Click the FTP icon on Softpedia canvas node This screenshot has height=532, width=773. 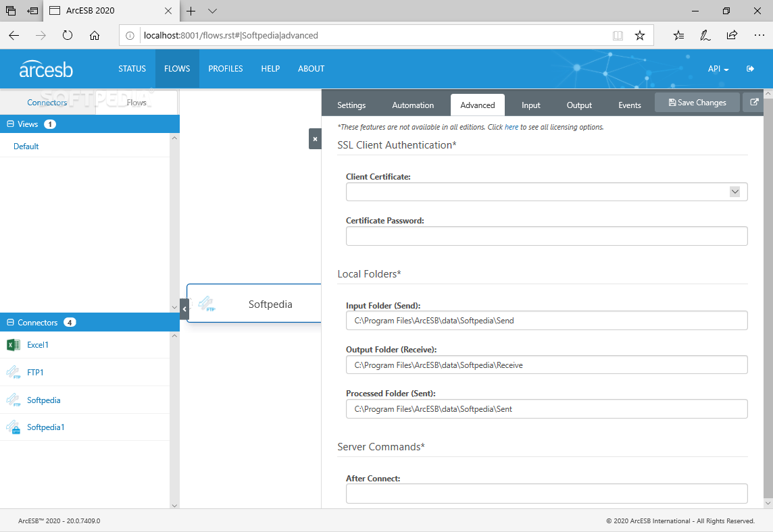coord(207,304)
